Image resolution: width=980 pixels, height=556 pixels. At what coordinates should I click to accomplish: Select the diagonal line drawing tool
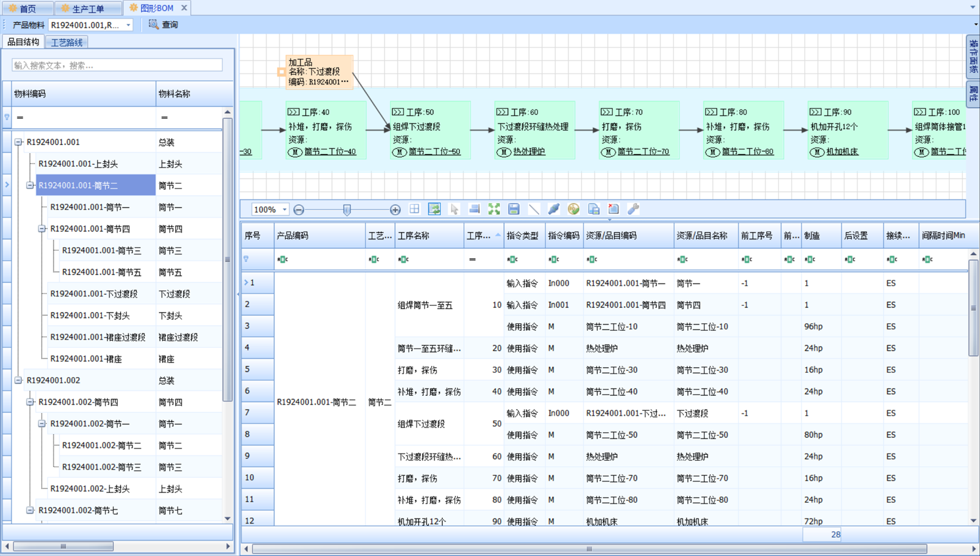(x=533, y=209)
